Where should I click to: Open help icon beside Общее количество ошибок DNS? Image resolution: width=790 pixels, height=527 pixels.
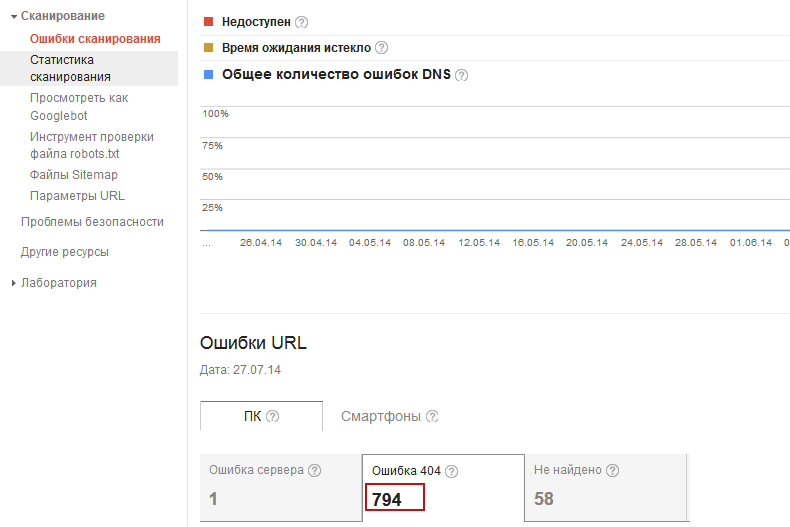click(462, 75)
